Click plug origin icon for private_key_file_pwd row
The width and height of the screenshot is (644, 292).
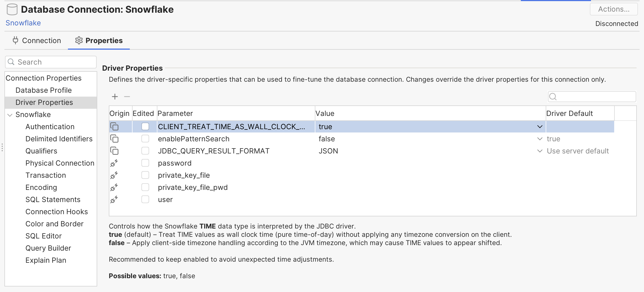click(114, 187)
